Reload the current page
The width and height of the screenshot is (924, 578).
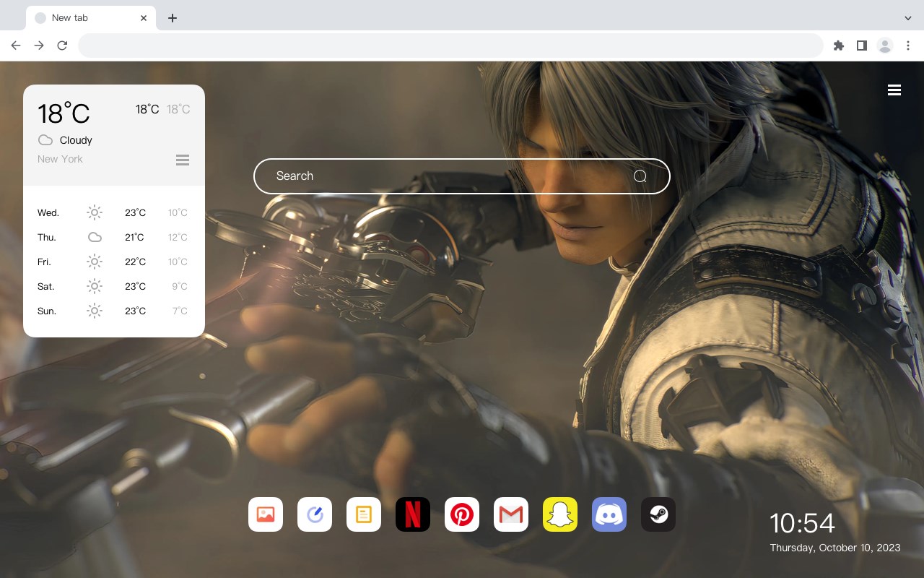tap(62, 46)
